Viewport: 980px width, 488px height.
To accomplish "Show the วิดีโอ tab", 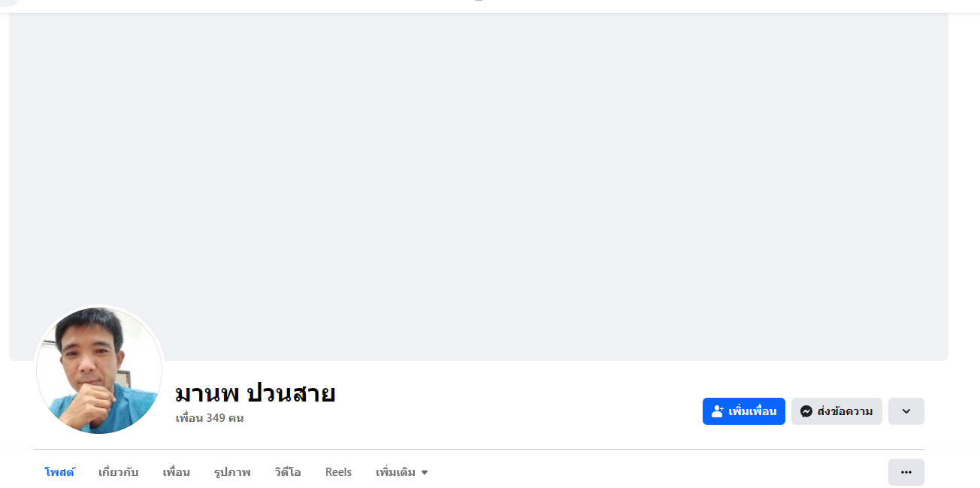I will (288, 472).
